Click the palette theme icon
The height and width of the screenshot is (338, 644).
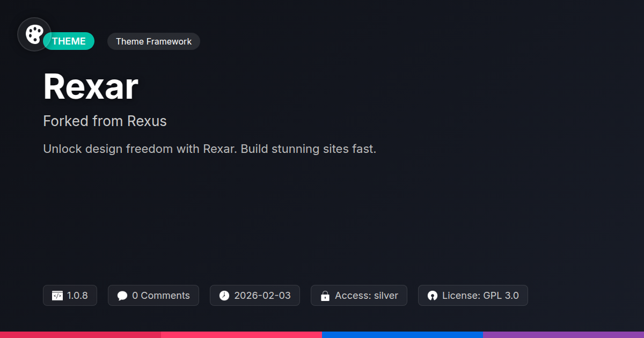tap(34, 34)
